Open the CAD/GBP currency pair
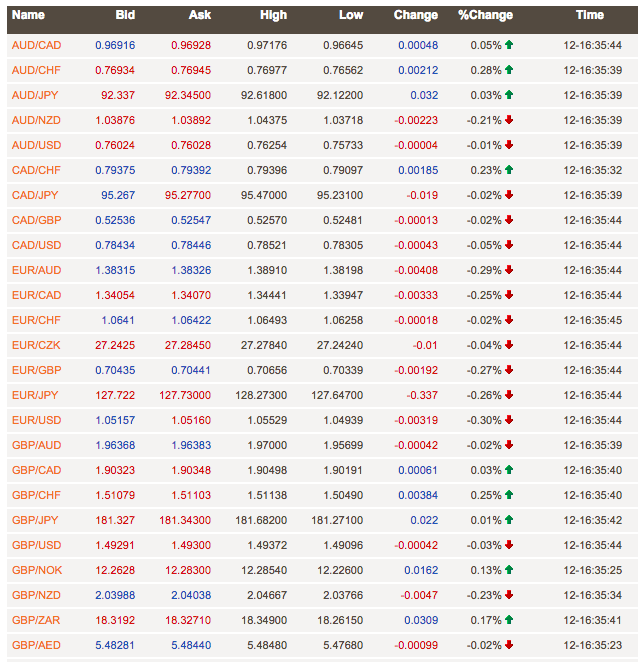This screenshot has height=662, width=638. pos(36,220)
